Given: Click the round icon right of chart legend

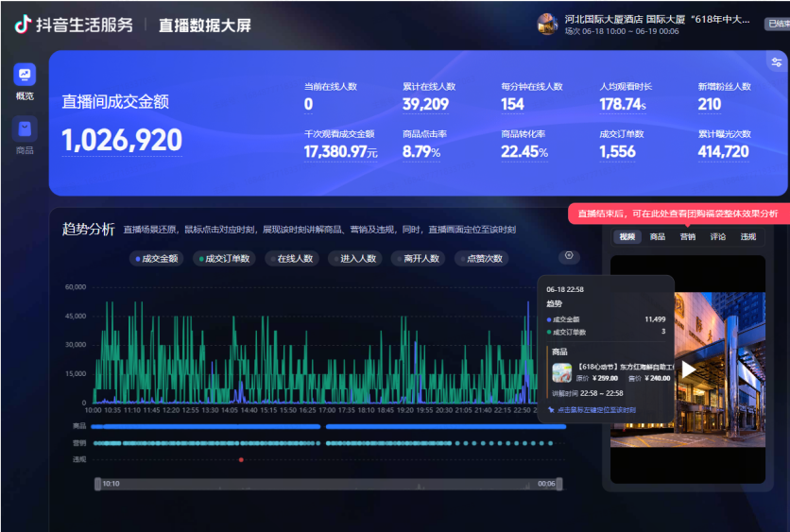Looking at the screenshot, I should [x=568, y=256].
